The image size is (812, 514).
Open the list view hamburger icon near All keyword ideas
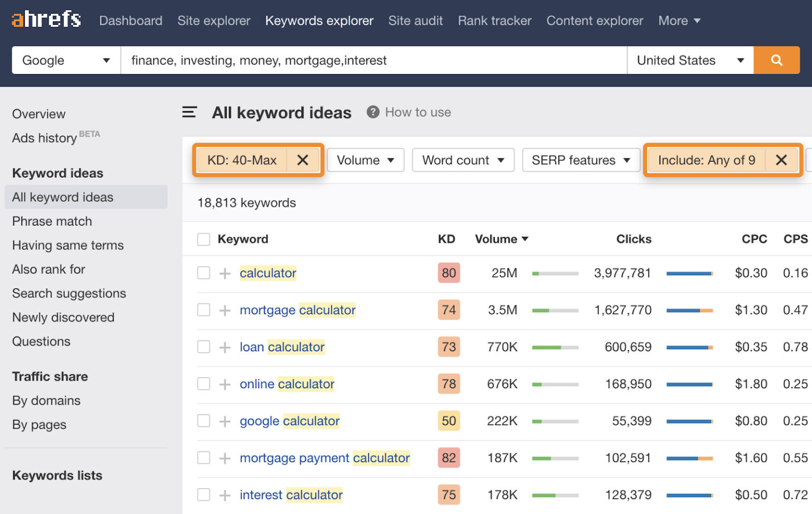click(189, 112)
